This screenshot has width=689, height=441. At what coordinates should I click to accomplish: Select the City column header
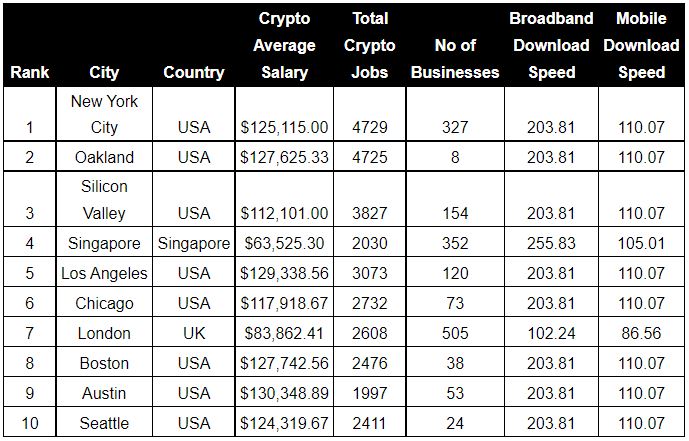(x=104, y=72)
